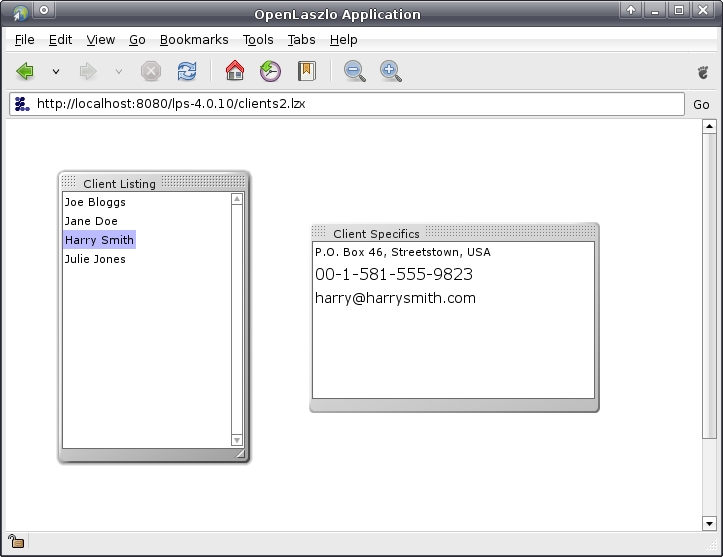Select Harry Smith in Client Listing
The image size is (723, 557).
point(99,240)
